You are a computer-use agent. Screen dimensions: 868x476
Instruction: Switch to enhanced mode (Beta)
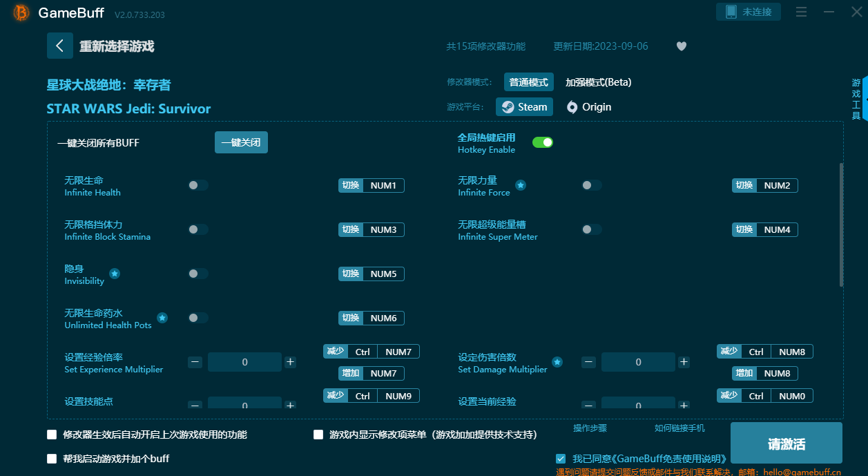coord(598,82)
